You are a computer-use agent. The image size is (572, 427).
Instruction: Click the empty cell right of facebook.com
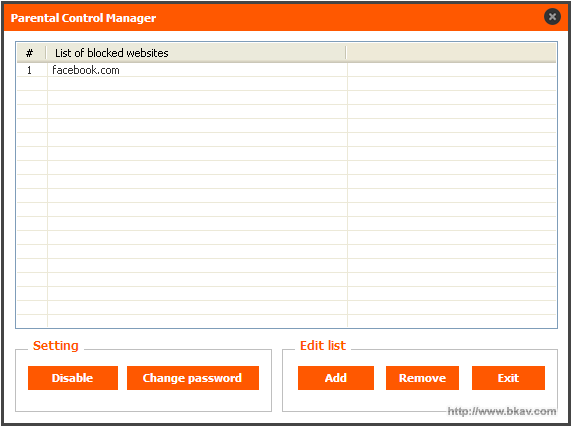pyautogui.click(x=452, y=70)
